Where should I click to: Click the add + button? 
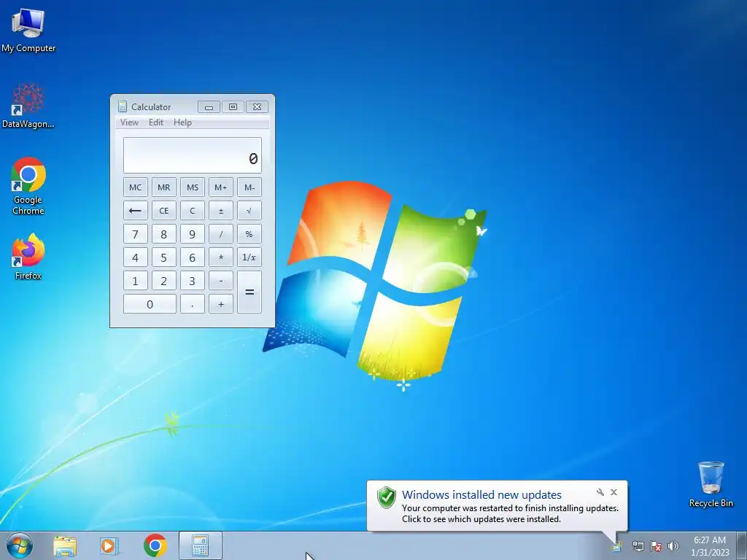click(x=220, y=304)
